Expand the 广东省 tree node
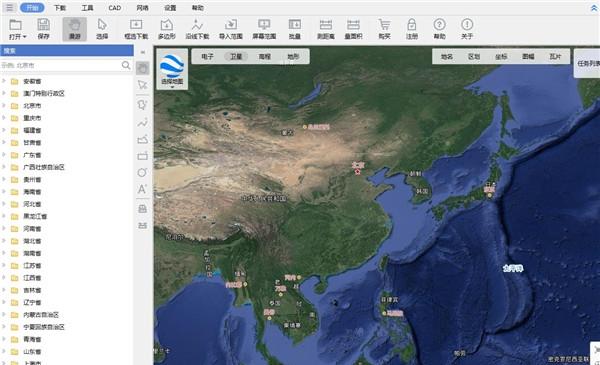The height and width of the screenshot is (365, 600). (x=4, y=155)
